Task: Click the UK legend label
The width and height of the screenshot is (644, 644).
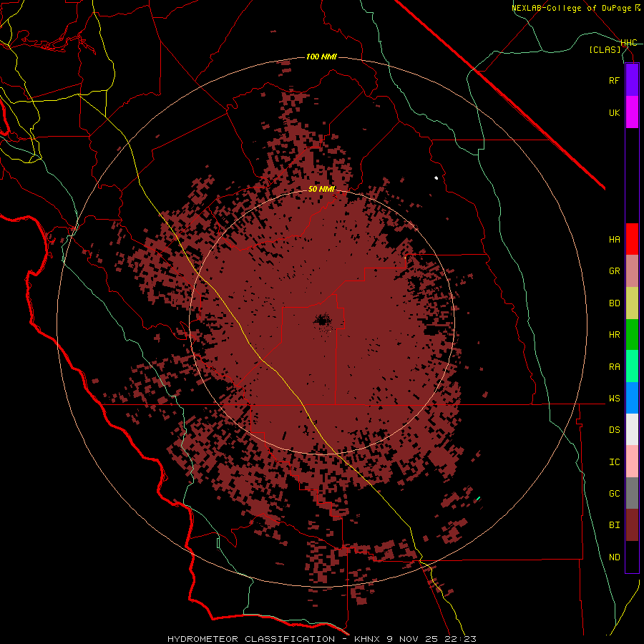Action: [615, 112]
